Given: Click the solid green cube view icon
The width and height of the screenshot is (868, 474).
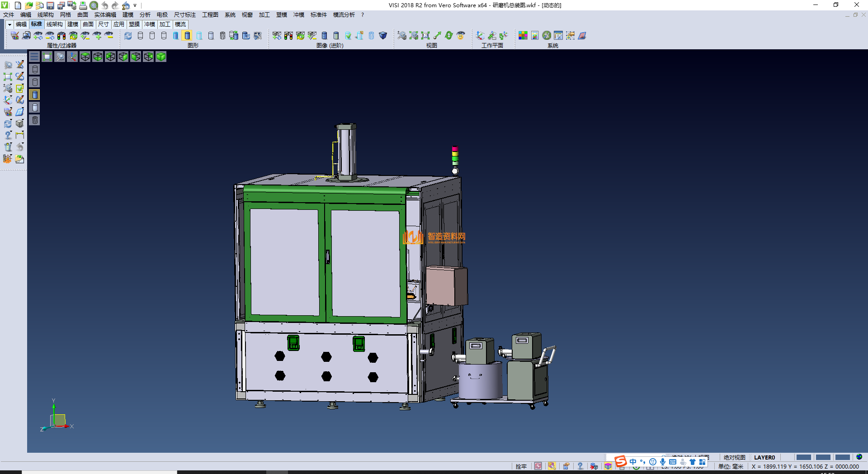Looking at the screenshot, I should (x=161, y=57).
